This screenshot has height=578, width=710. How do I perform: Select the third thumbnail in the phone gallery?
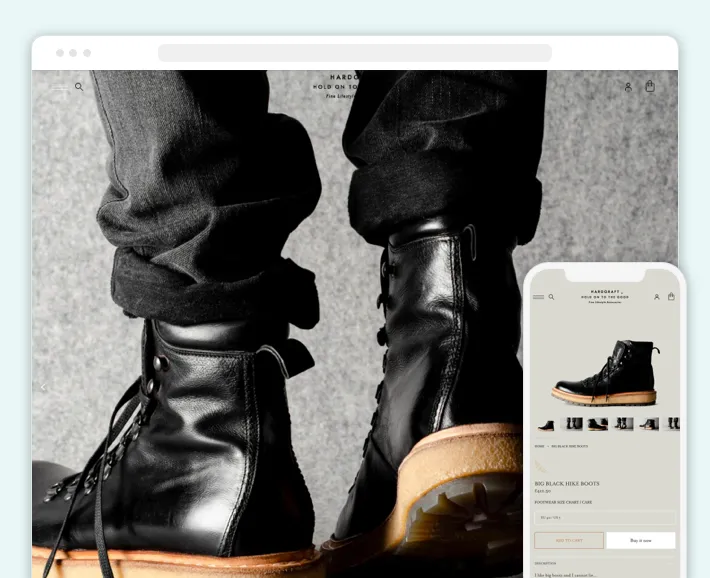[598, 424]
